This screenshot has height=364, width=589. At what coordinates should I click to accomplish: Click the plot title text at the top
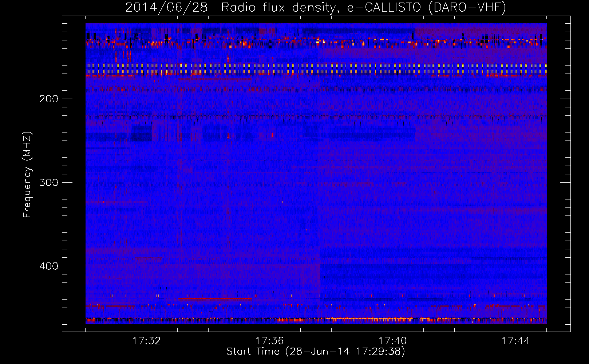[315, 7]
